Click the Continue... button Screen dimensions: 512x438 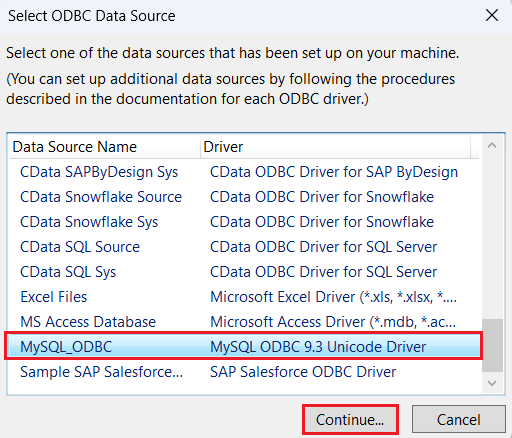click(x=350, y=419)
